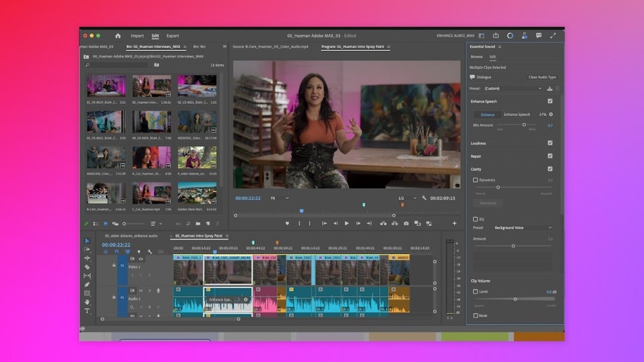Expand panel tabs overflow double chevron
Screen dimensions: 644x362
coord(224,46)
